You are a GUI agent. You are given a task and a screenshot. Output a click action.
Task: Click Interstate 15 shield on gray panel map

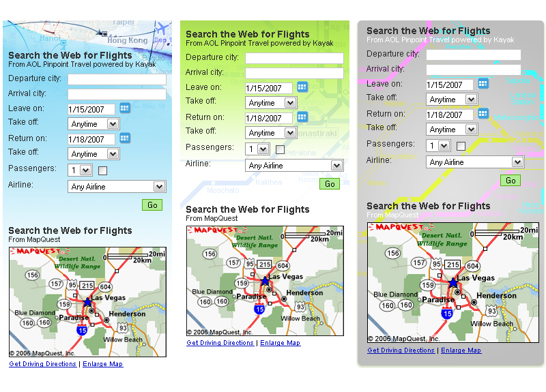(x=447, y=314)
